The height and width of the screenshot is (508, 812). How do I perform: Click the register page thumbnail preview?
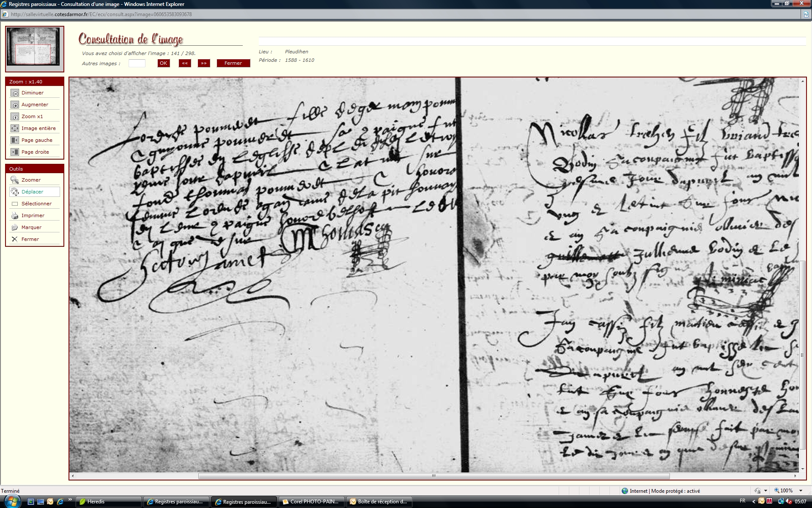tap(34, 47)
